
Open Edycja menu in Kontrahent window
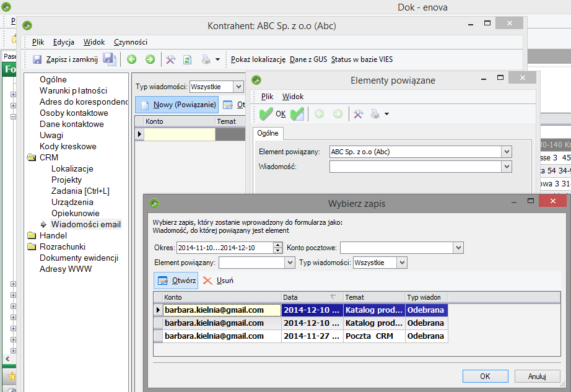click(64, 42)
